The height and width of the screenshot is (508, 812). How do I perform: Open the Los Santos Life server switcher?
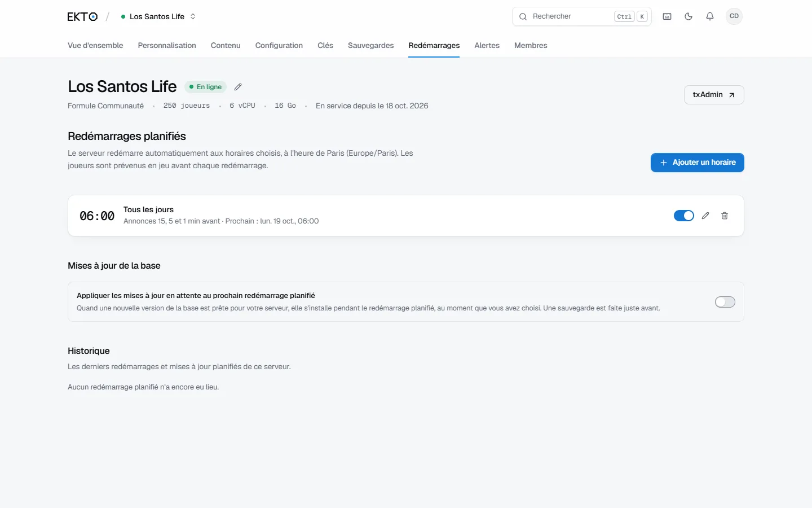[158, 16]
